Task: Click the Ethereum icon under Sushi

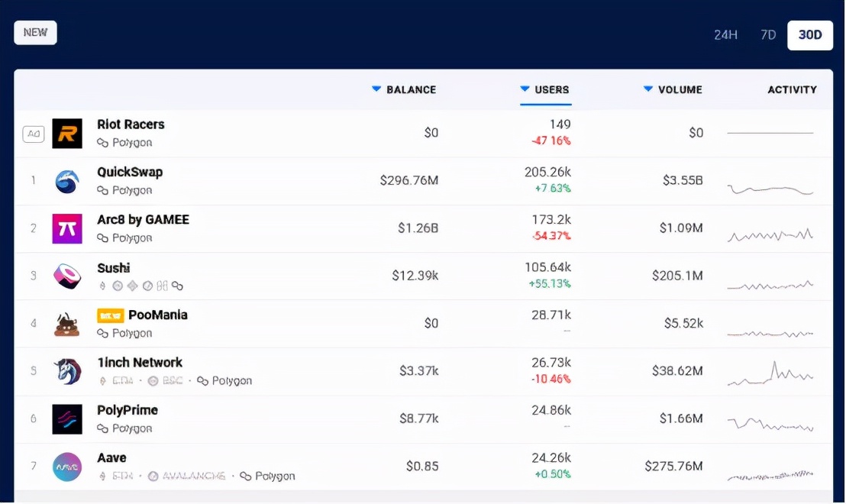Action: coord(102,286)
